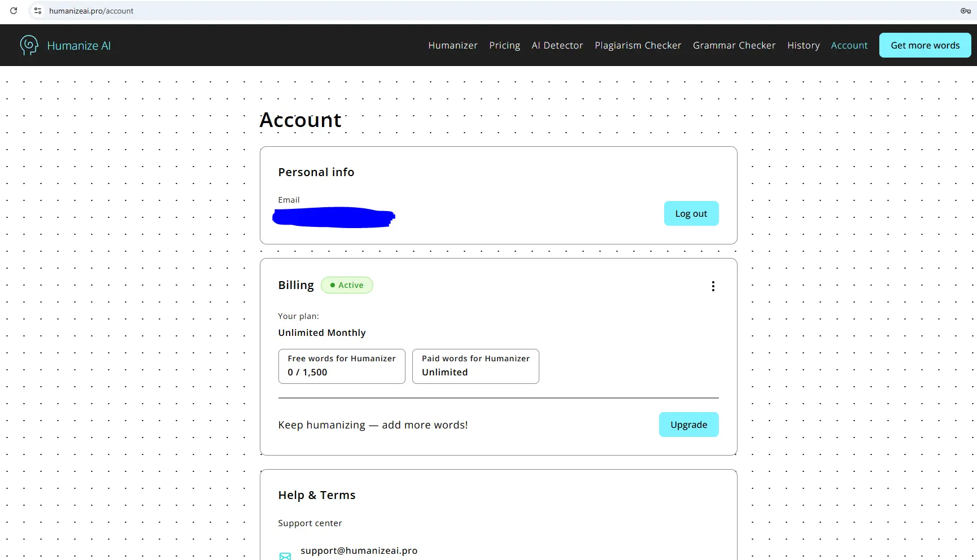Click the saved password key icon
The width and height of the screenshot is (977, 560).
[x=965, y=11]
